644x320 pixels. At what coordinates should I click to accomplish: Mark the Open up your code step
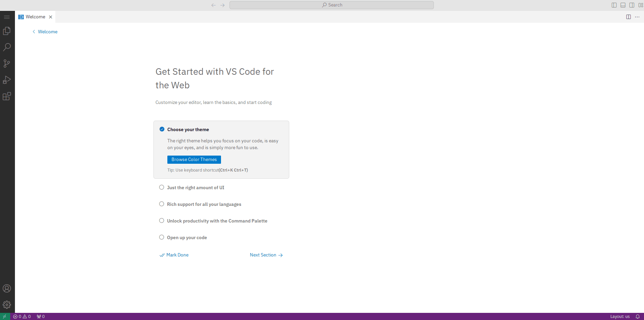pos(187,237)
